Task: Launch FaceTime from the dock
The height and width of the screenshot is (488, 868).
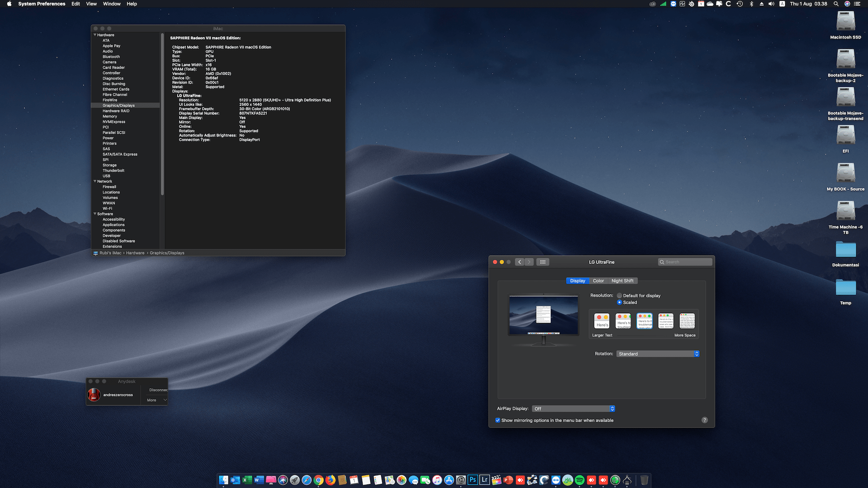Action: click(425, 480)
